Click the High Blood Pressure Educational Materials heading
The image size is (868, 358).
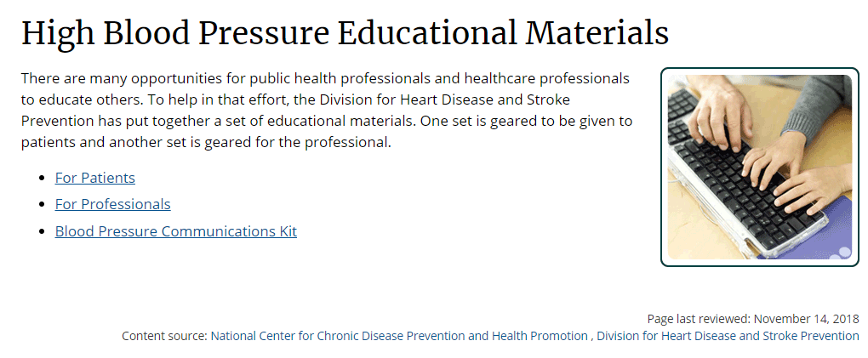pyautogui.click(x=345, y=32)
